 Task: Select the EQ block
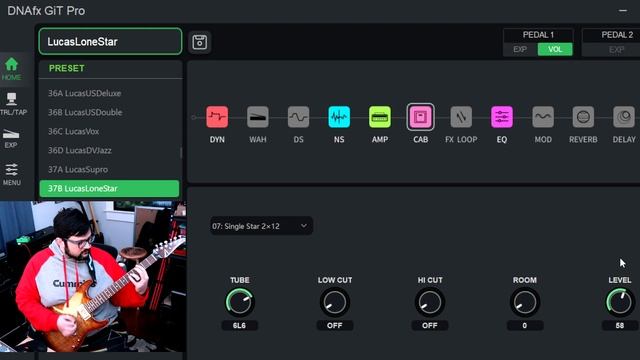pyautogui.click(x=502, y=117)
